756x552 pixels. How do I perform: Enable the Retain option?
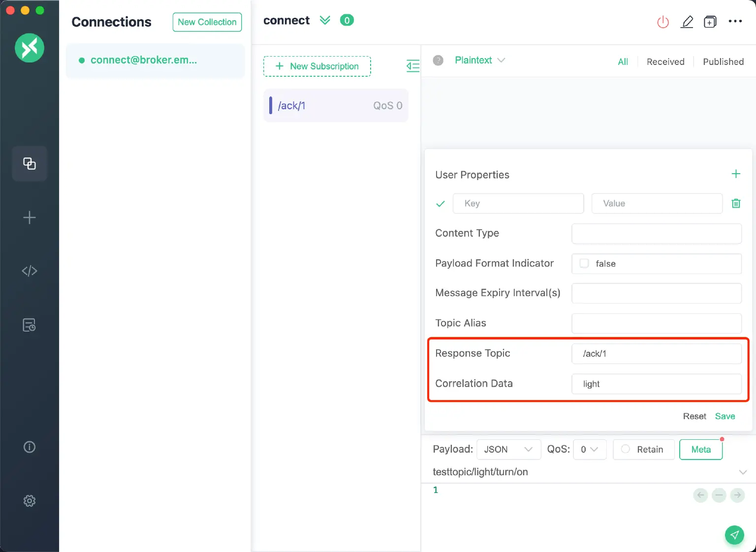coord(626,449)
